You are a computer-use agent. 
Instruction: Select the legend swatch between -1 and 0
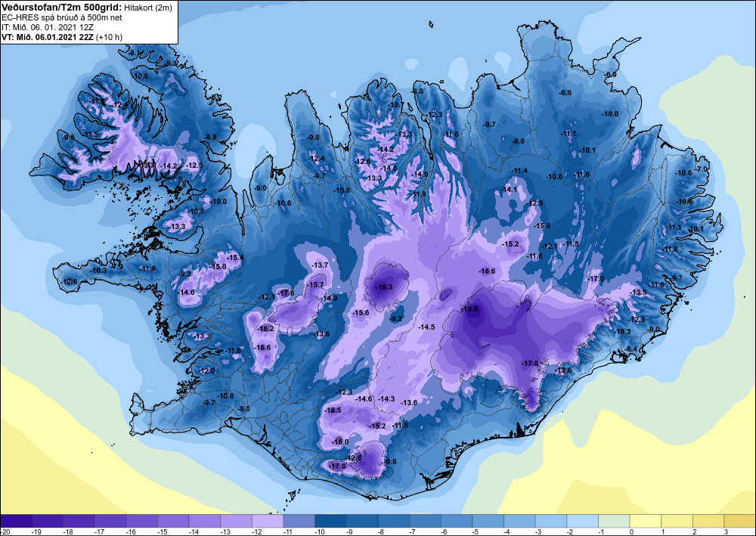pyautogui.click(x=614, y=521)
